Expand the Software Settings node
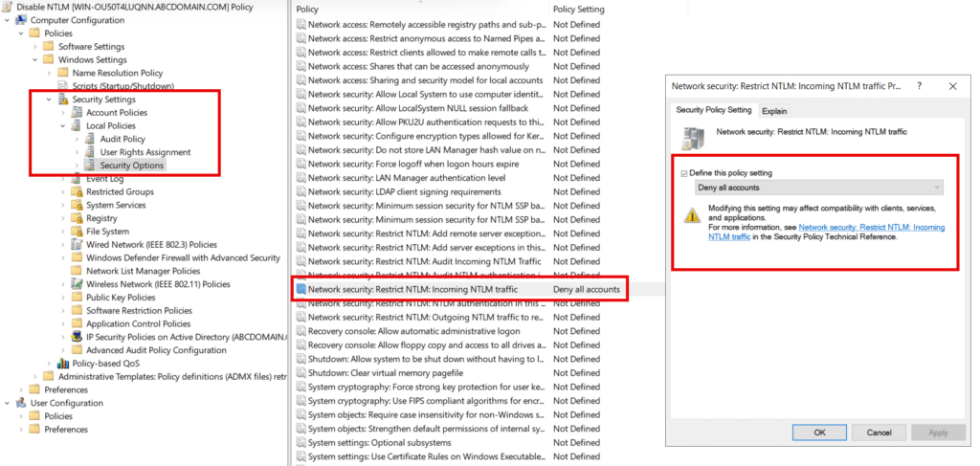Screen dimensions: 980x466 (35, 46)
